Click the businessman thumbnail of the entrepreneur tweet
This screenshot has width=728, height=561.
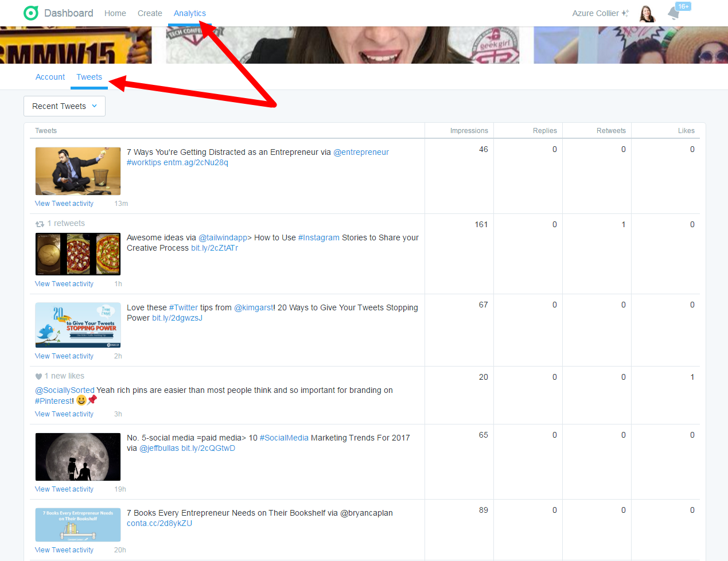click(78, 171)
